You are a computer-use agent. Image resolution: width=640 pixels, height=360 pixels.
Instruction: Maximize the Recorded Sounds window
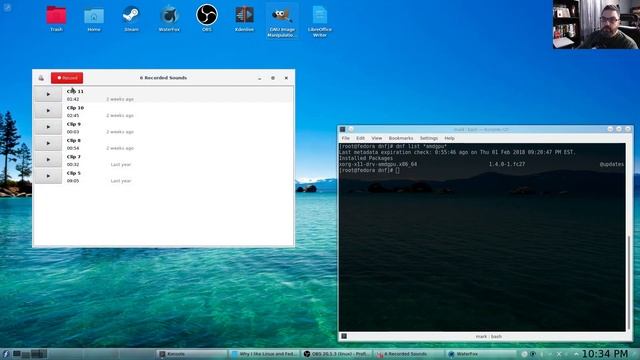coord(273,78)
